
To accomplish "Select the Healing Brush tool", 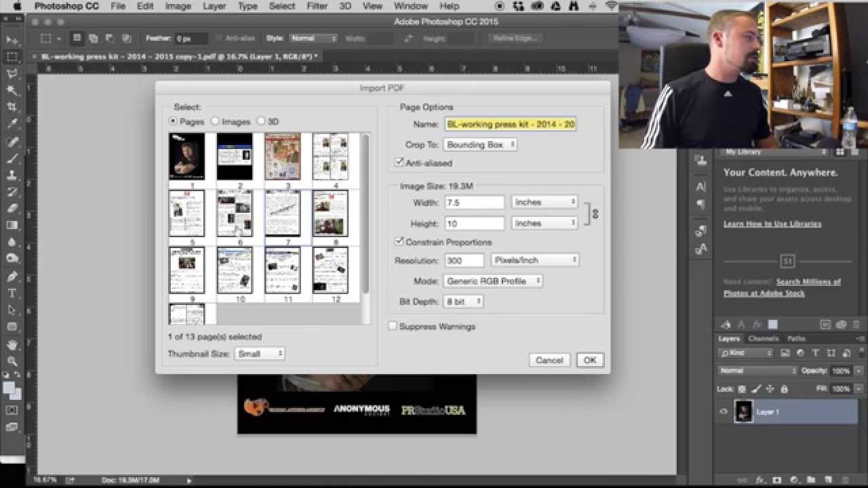I will pos(12,142).
